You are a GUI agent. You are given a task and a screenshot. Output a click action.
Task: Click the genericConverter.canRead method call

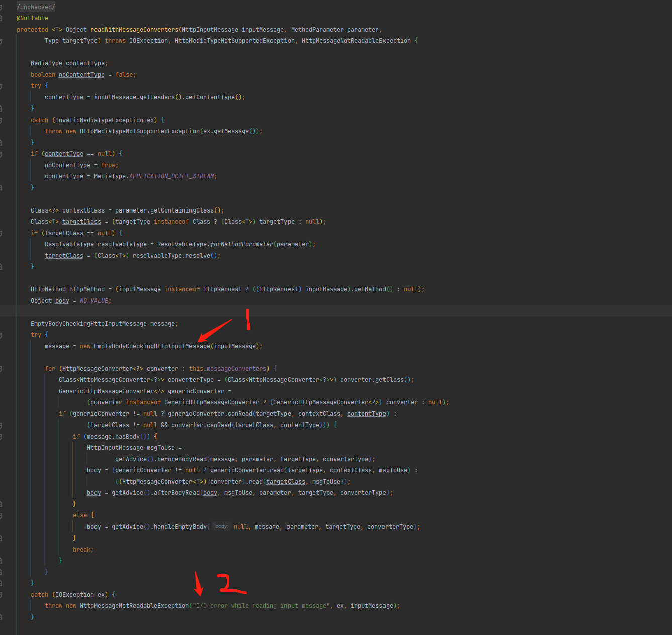point(239,413)
